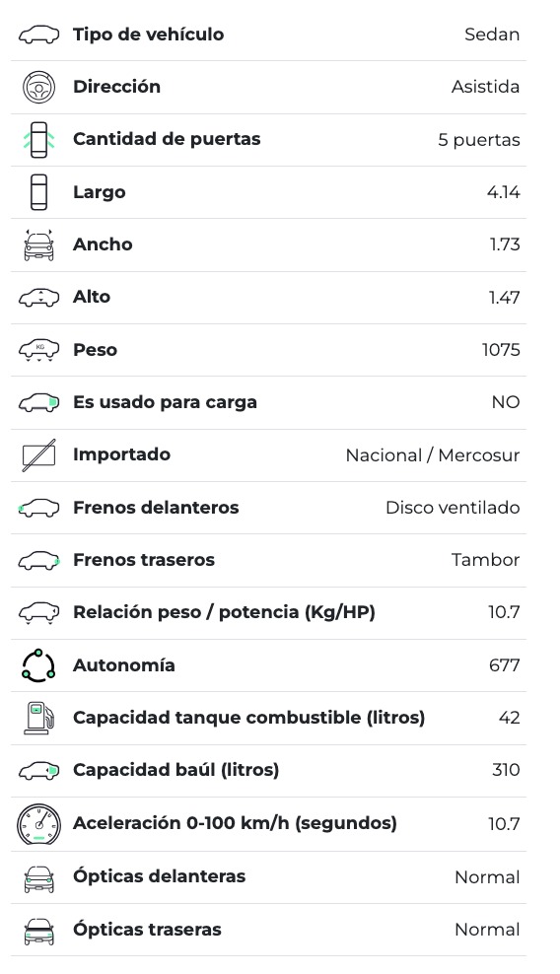Click the circular arrows icon for Autonomía
This screenshot has height=974, width=560.
38,665
